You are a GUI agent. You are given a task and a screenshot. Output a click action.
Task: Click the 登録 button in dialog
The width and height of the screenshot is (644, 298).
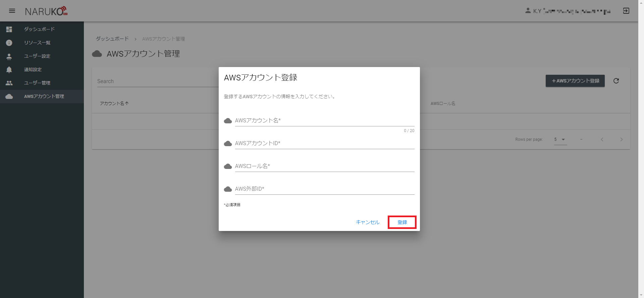[402, 222]
